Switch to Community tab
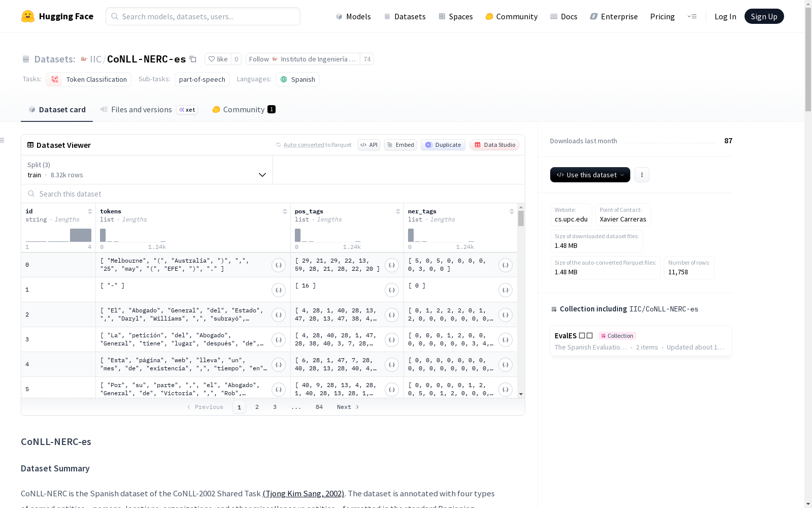This screenshot has height=508, width=812. pos(244,110)
